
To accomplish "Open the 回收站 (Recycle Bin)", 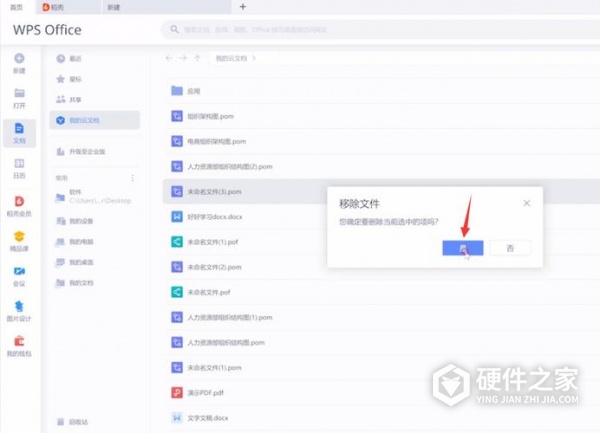I will pyautogui.click(x=73, y=422).
